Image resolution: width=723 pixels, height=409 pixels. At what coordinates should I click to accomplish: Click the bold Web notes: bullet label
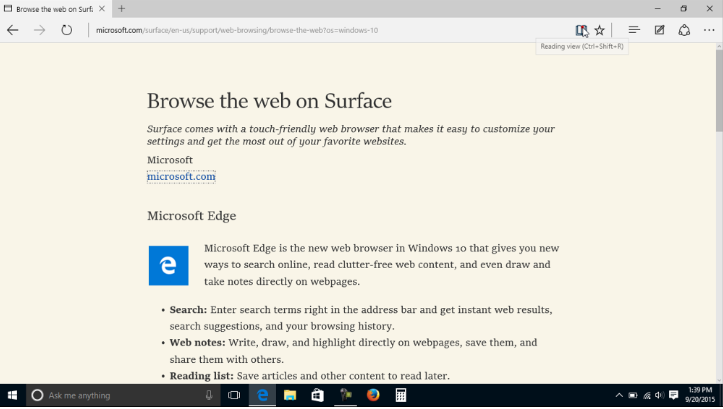tap(197, 343)
